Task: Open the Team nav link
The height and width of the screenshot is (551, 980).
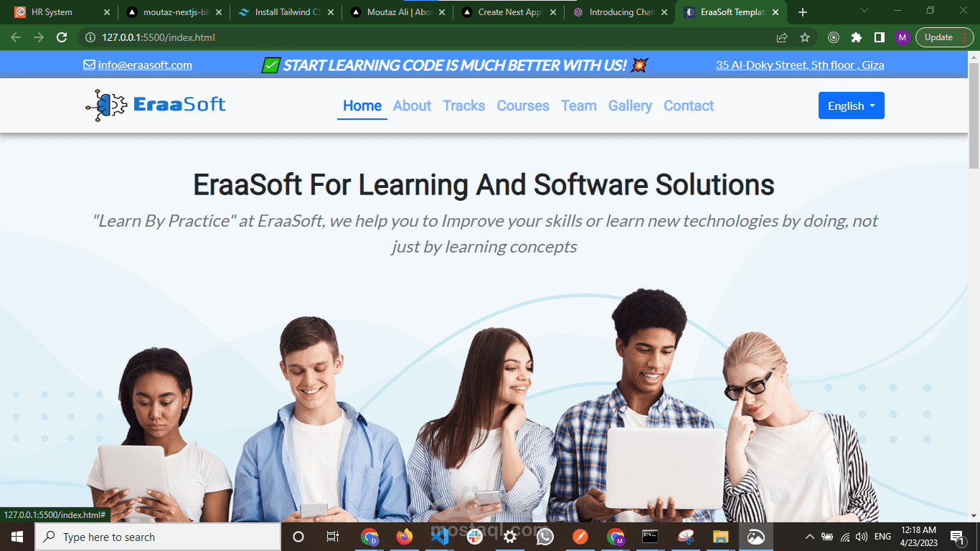Action: tap(579, 105)
